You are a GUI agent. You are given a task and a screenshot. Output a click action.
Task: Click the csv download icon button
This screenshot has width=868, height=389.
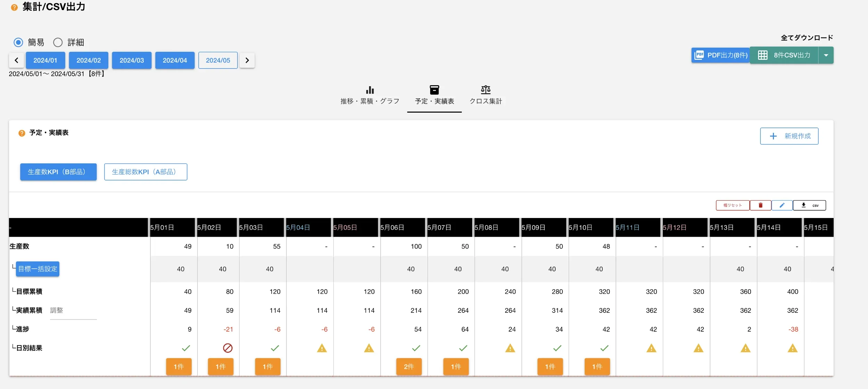click(809, 205)
